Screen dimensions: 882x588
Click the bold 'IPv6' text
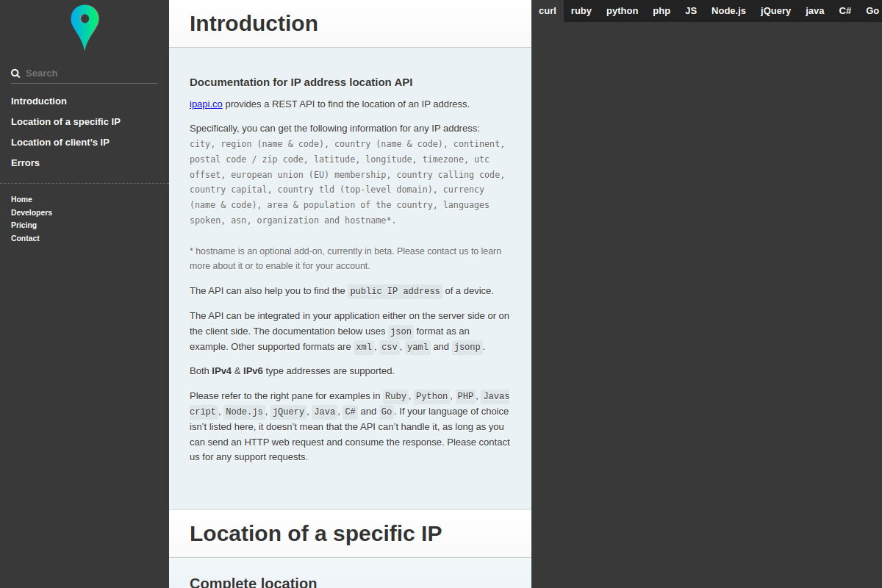click(x=253, y=371)
